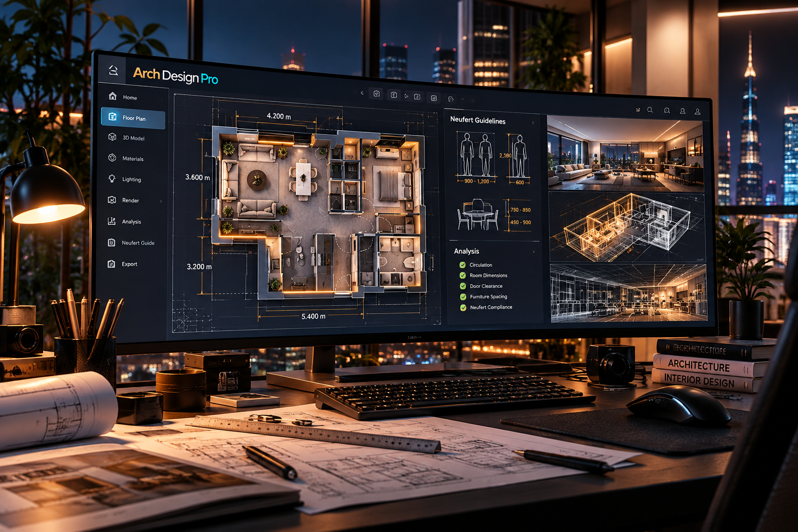Toggle the Furniture Spacing check

[x=463, y=297]
